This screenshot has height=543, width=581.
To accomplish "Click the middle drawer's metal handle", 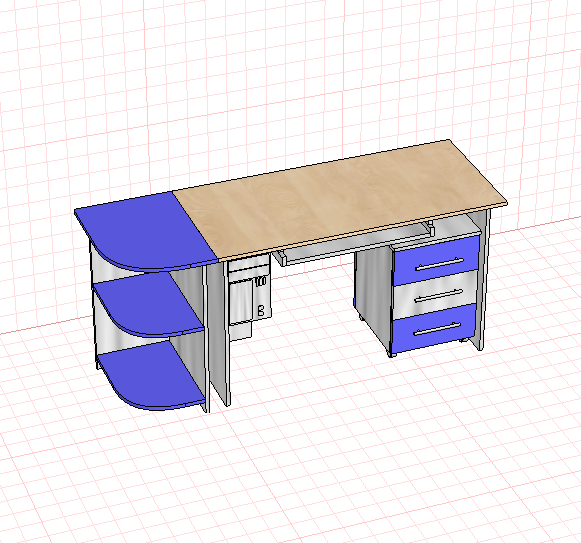I will tap(438, 295).
